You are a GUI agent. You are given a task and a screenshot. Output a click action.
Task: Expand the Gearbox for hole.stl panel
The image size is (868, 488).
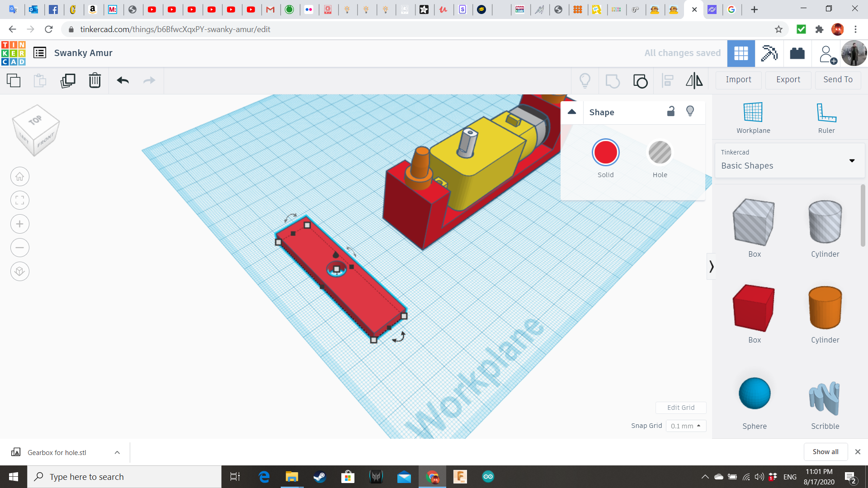[x=118, y=452]
